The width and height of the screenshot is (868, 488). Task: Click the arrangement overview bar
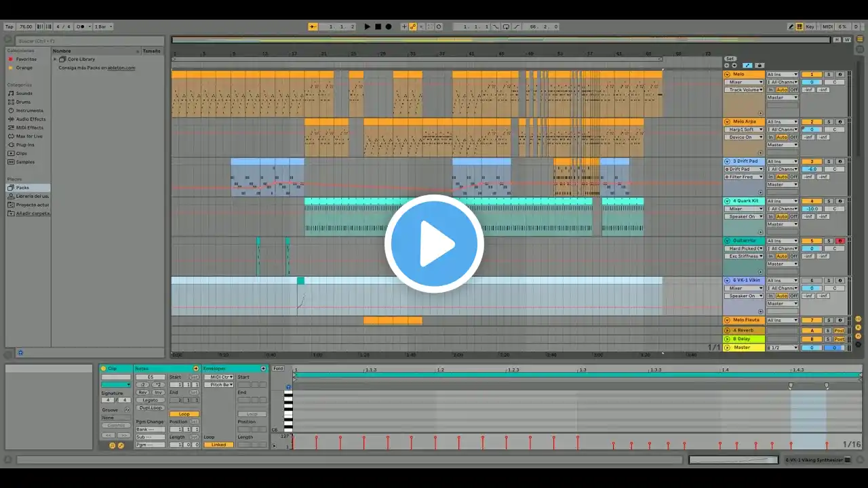[x=502, y=40]
